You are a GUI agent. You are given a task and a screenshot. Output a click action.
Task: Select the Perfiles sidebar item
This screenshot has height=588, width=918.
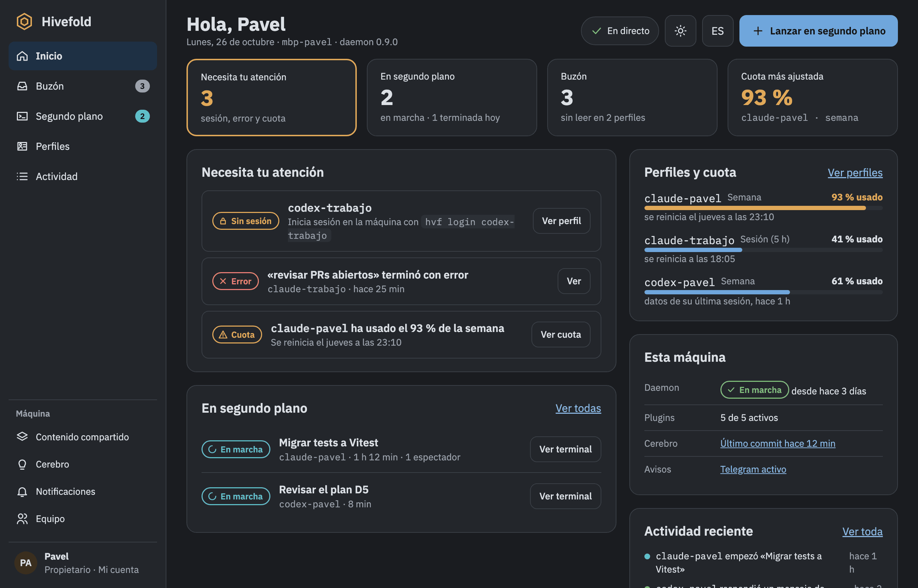(x=83, y=146)
